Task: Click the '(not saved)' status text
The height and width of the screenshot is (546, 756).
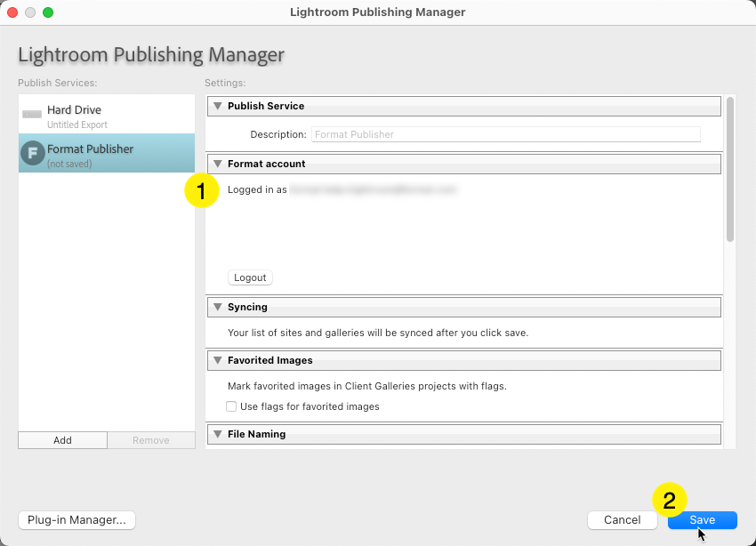Action: (x=69, y=164)
